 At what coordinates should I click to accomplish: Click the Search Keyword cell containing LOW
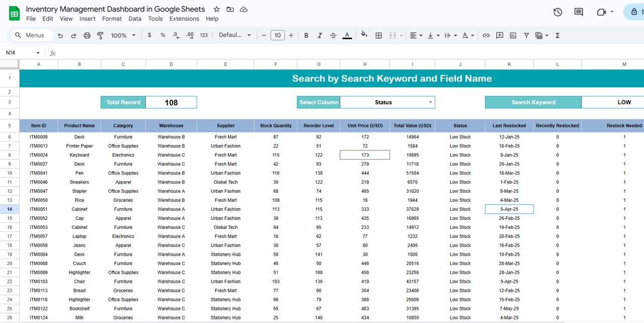pos(613,102)
